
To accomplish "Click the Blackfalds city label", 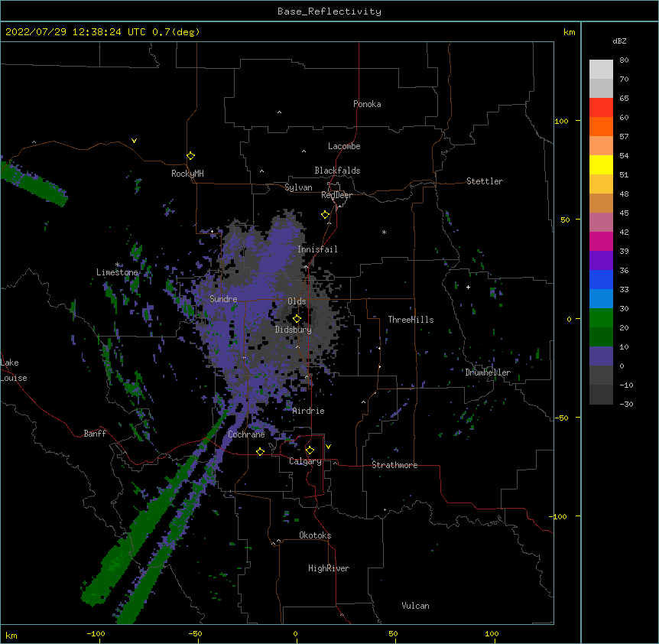I will [x=337, y=171].
